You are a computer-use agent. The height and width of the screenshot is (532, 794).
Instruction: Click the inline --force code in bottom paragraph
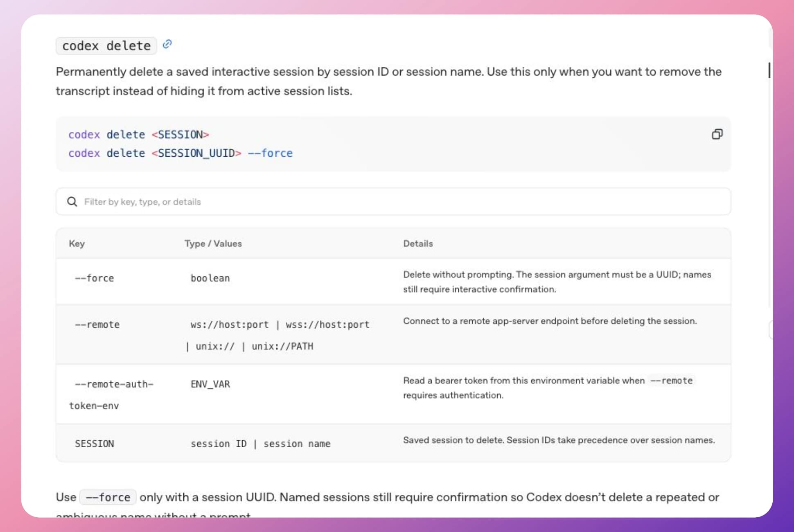pos(108,497)
